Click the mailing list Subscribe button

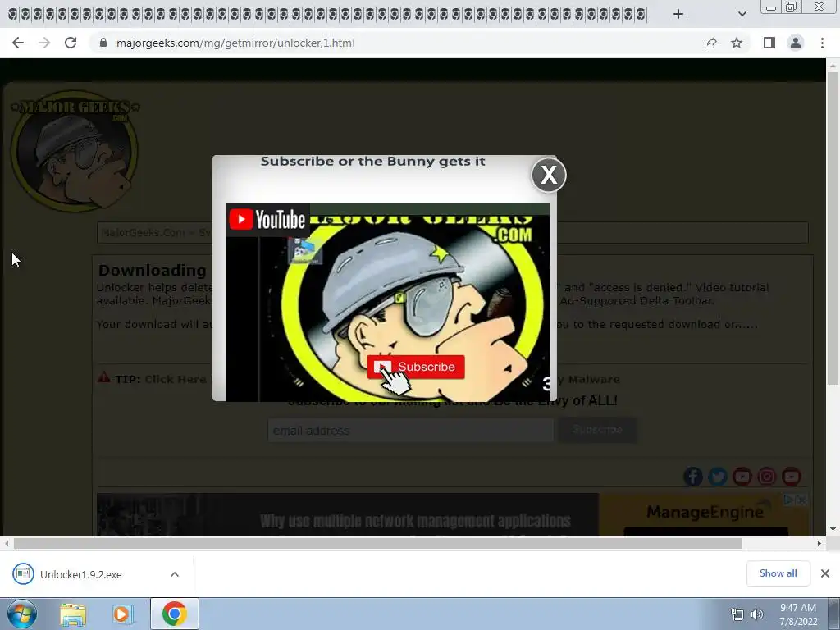coord(597,430)
